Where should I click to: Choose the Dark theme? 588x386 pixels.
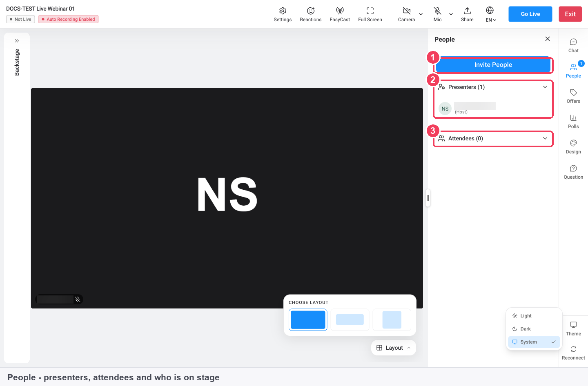coord(534,329)
